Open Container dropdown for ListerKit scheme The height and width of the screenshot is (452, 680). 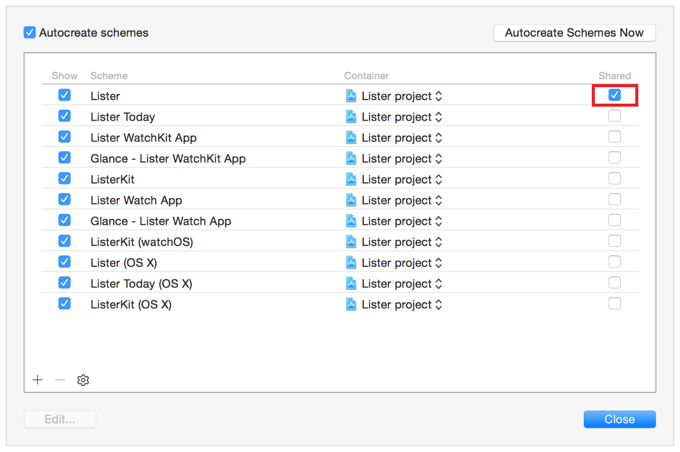tap(394, 179)
